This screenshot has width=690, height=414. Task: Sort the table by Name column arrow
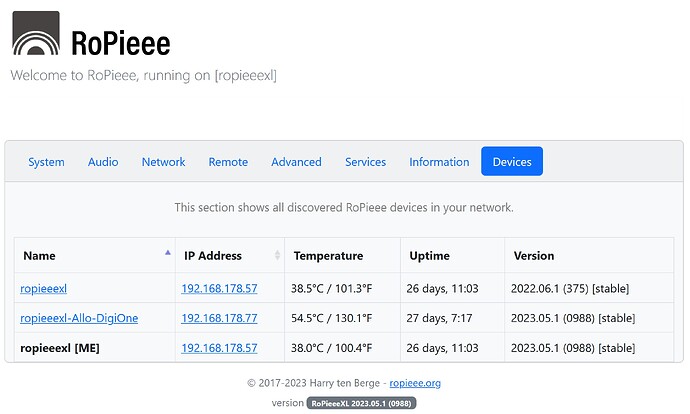click(168, 253)
